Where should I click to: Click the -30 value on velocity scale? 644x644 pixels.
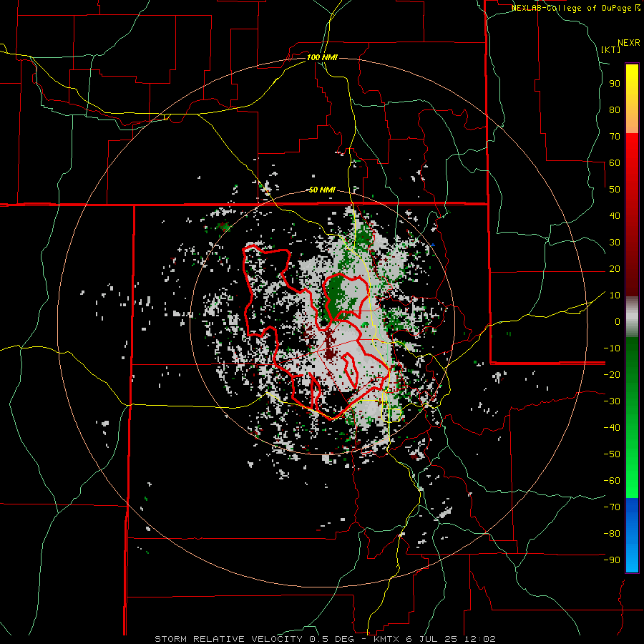[x=612, y=401]
